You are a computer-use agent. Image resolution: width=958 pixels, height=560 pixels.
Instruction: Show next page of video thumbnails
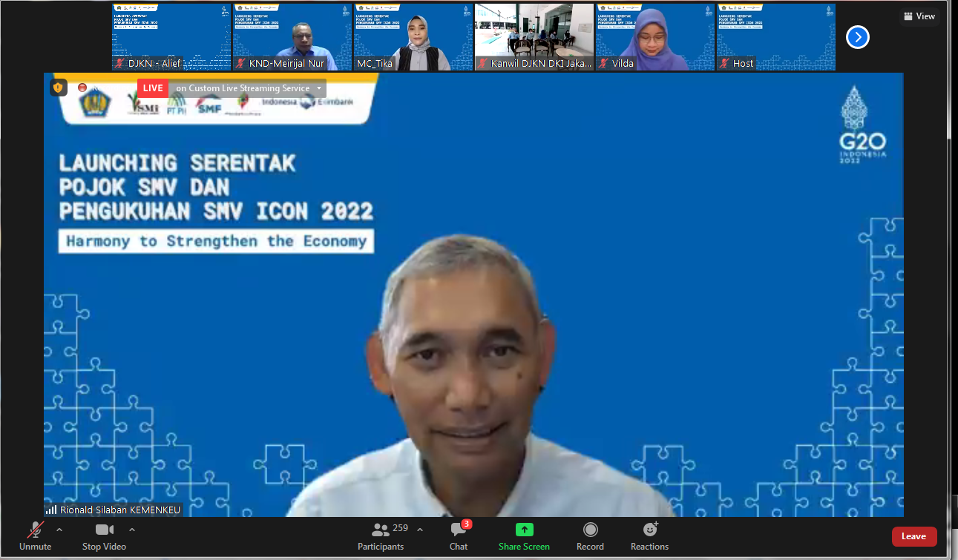pyautogui.click(x=857, y=36)
